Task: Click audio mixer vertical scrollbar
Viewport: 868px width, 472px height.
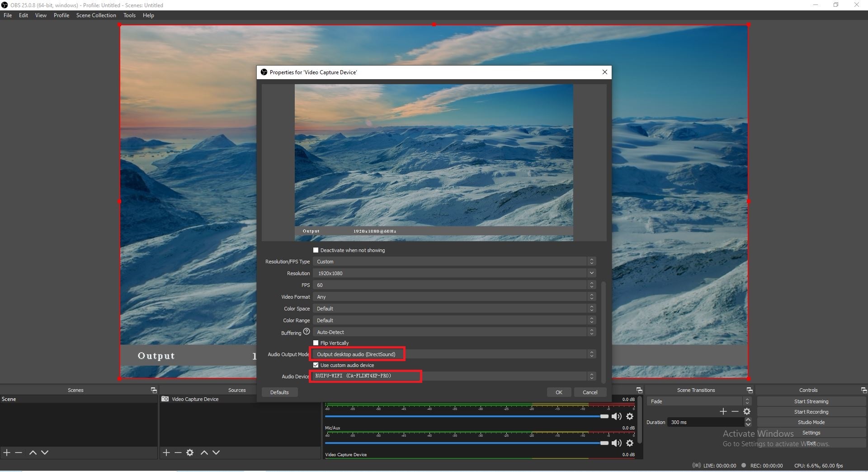Action: coord(640,420)
